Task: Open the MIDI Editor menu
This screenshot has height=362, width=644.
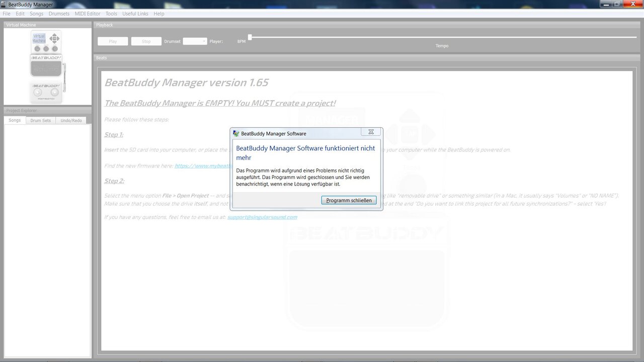Action: click(x=88, y=14)
